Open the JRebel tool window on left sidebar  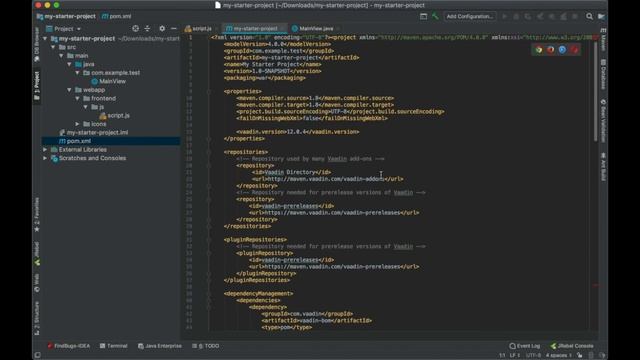(x=37, y=254)
